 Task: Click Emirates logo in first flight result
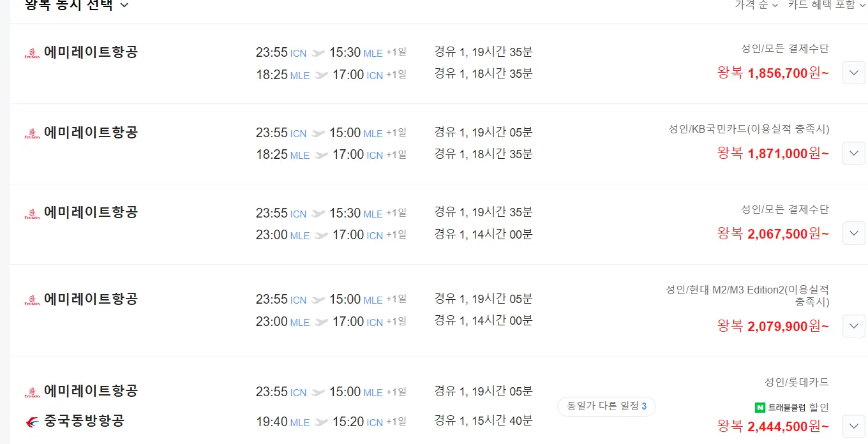coord(32,53)
